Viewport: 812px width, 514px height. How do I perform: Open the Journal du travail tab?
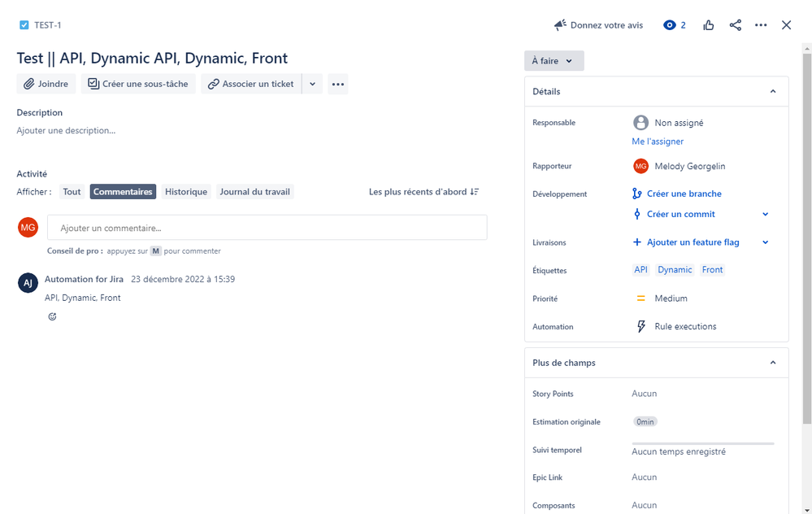point(254,192)
